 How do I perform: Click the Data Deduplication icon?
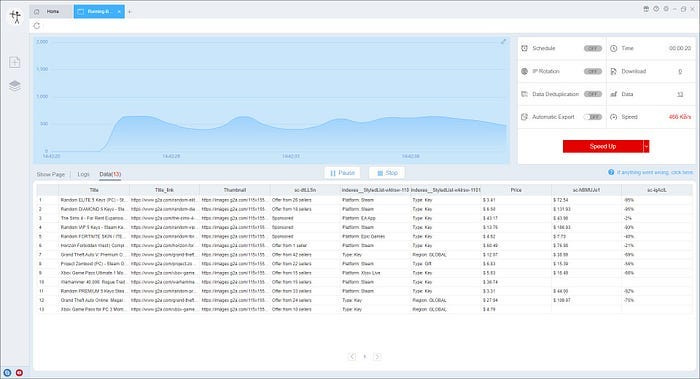525,94
